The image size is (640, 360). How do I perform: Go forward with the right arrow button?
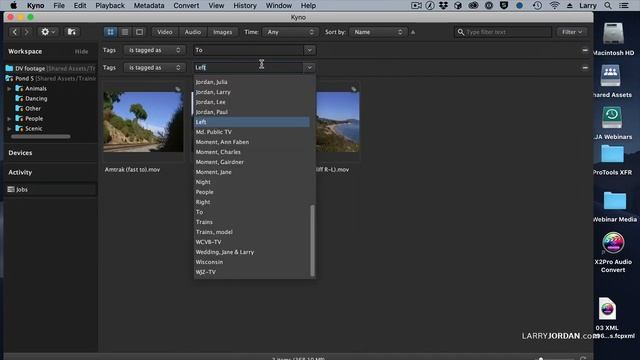[27, 32]
